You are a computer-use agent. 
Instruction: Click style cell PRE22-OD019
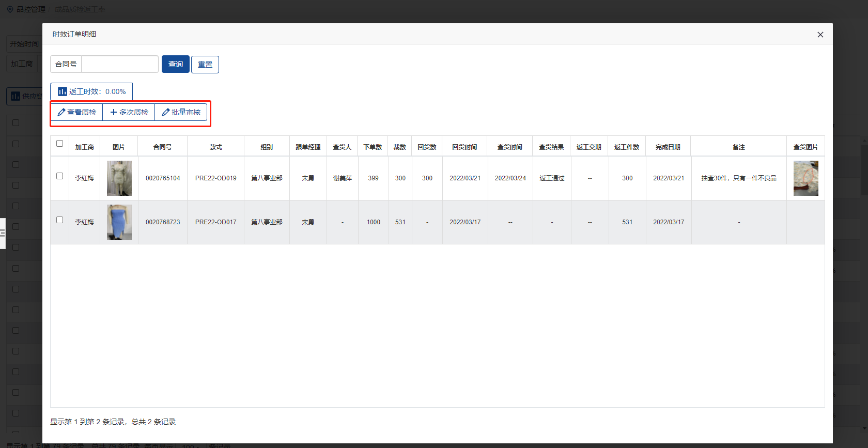(x=216, y=178)
